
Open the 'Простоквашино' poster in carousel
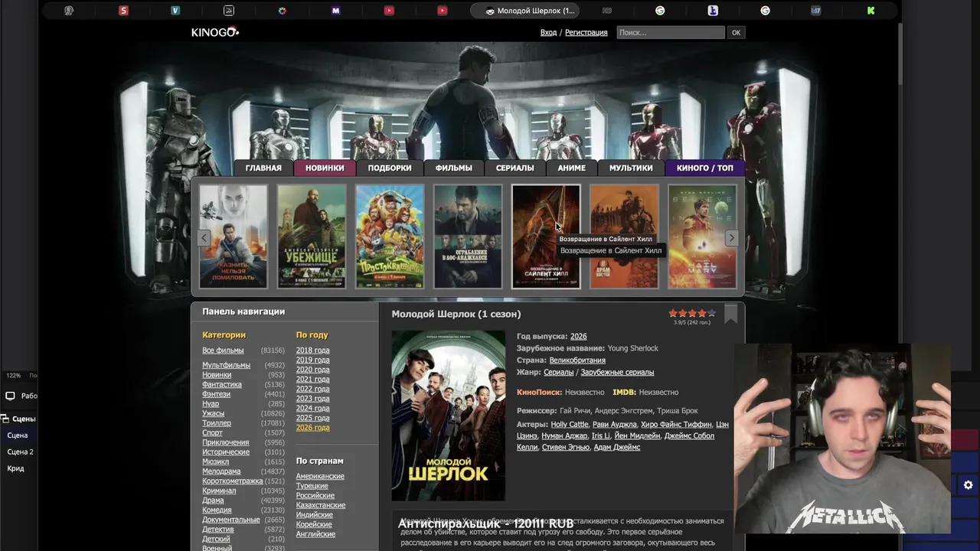(390, 236)
